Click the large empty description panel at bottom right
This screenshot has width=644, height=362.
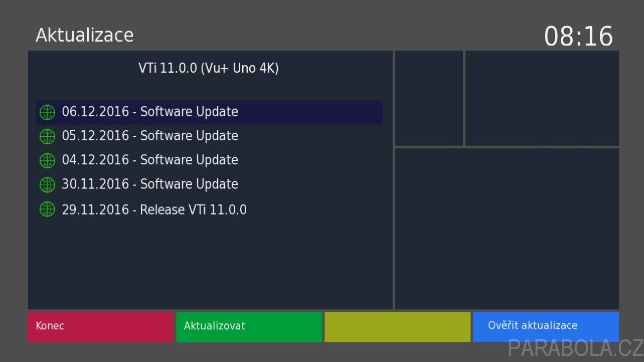click(507, 229)
